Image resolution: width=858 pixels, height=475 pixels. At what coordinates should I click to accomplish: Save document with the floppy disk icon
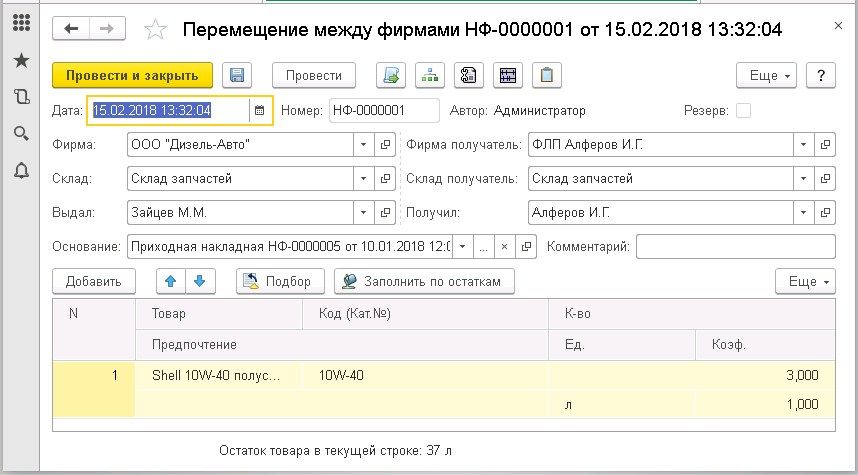[x=237, y=76]
